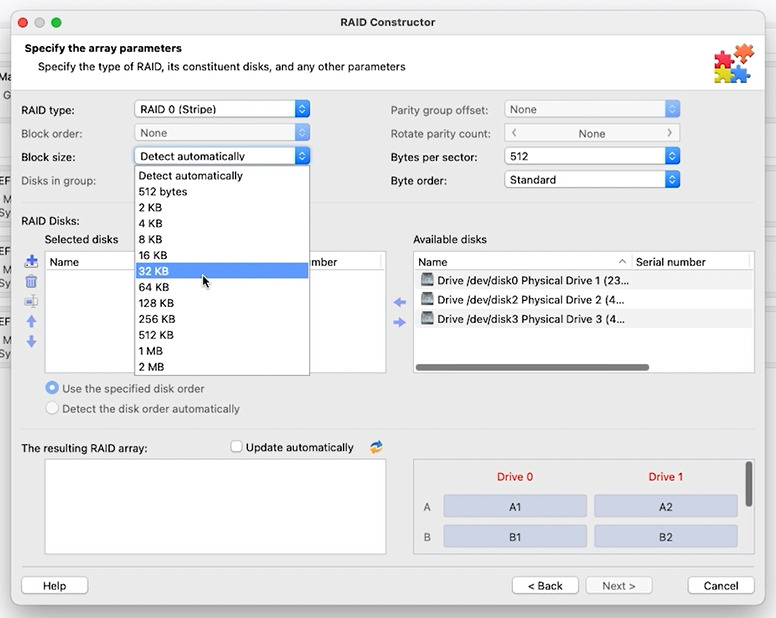Open the RAID type dropdown

pyautogui.click(x=222, y=109)
